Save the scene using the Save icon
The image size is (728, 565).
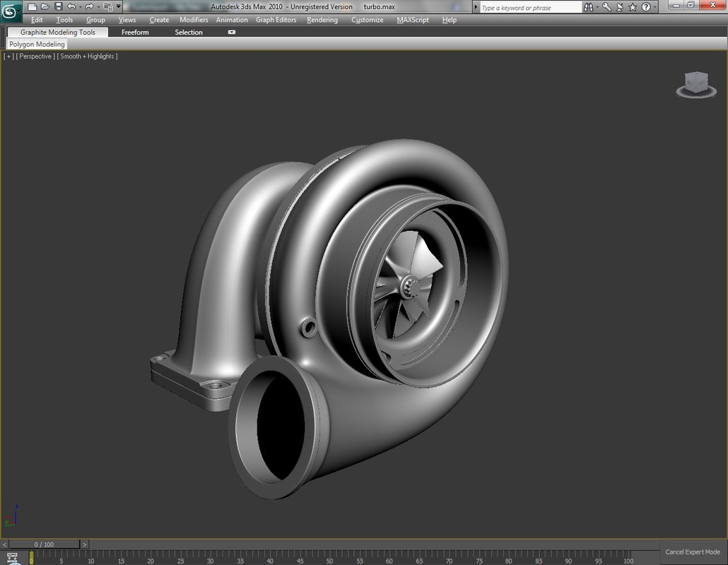[58, 6]
